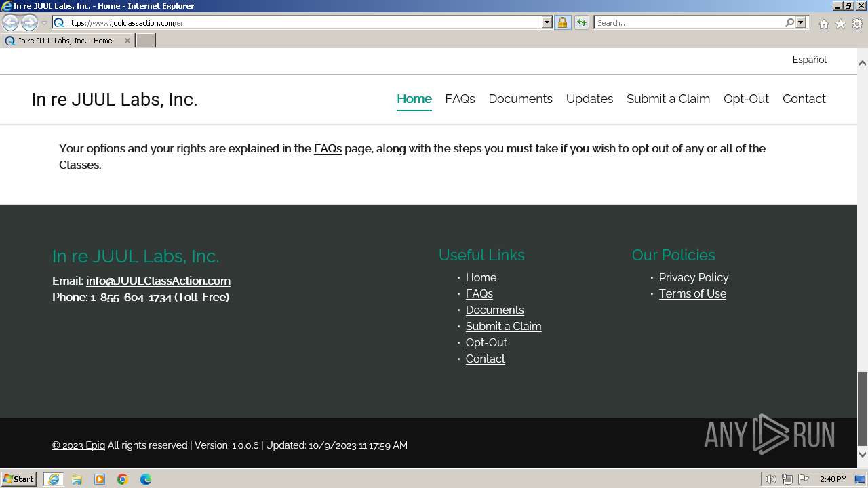The image size is (868, 488).
Task: Follow the FAQs link in the paragraph
Action: (328, 148)
